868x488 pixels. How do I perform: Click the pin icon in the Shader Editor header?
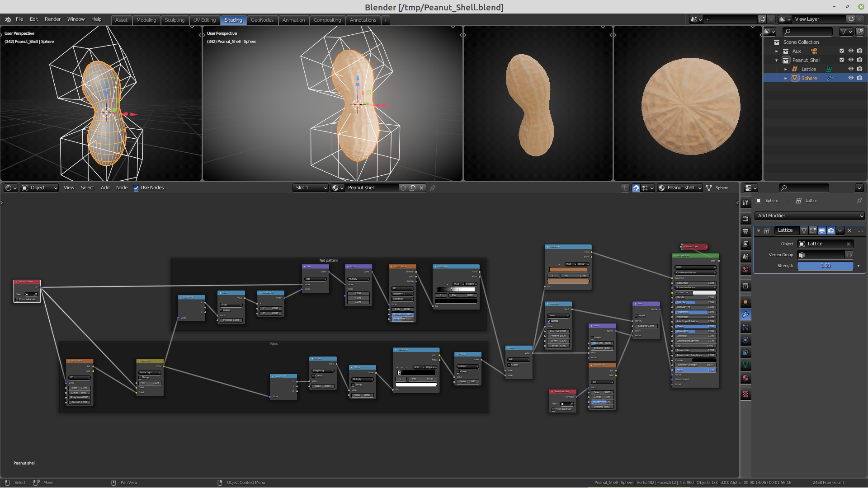point(433,188)
